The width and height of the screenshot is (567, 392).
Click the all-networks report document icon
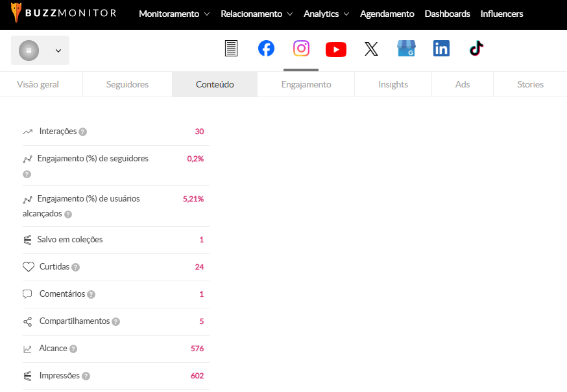[231, 49]
